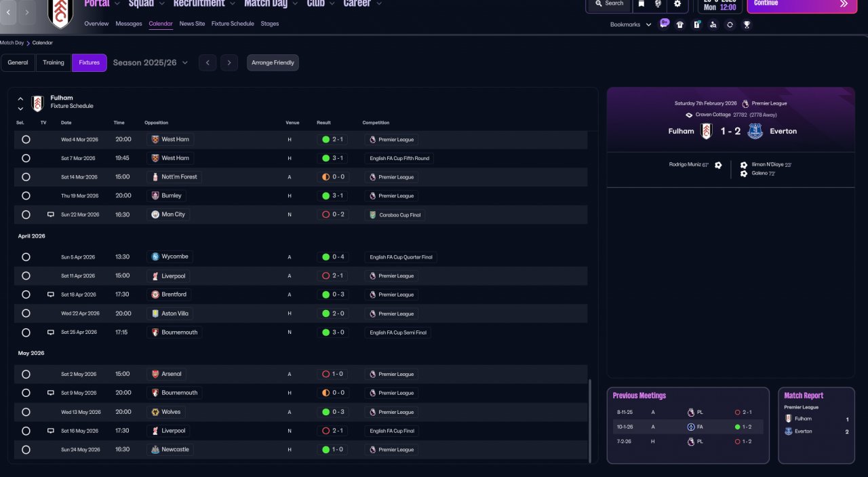Open the settings gear icon
This screenshot has height=477, width=868.
click(677, 4)
